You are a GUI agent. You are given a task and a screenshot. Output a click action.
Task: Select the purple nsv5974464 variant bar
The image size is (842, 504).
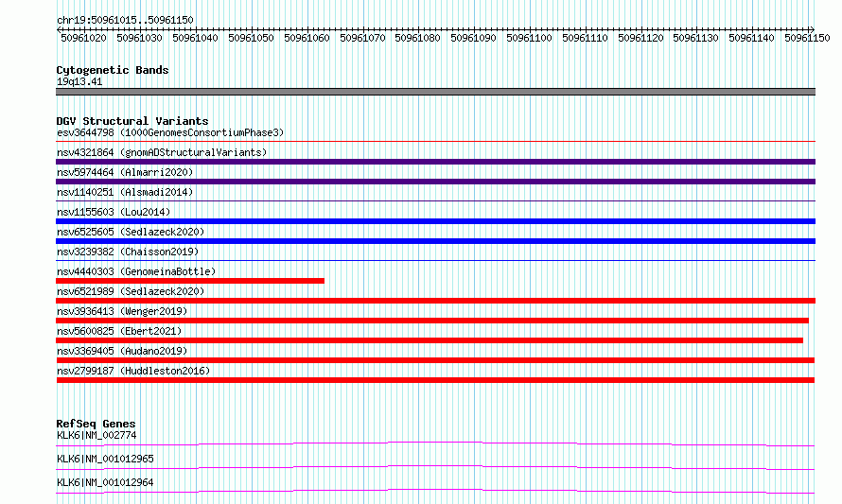click(435, 182)
